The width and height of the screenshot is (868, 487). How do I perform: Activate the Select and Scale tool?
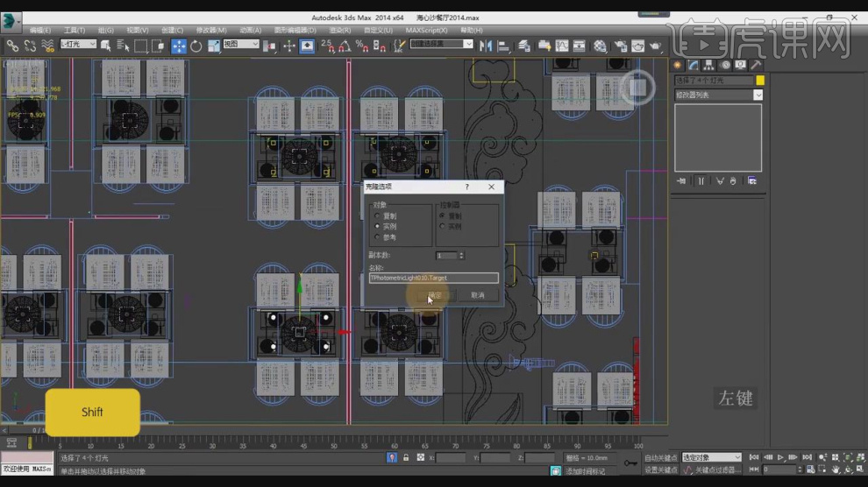[x=214, y=46]
